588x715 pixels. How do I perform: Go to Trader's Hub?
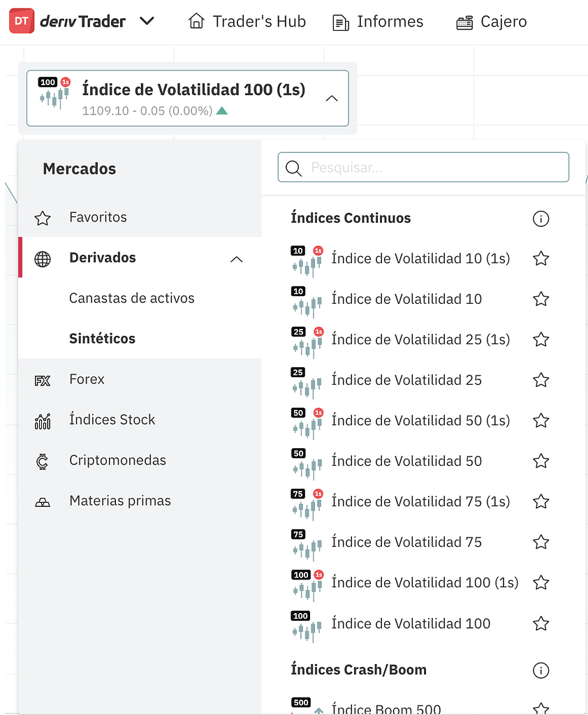click(247, 22)
